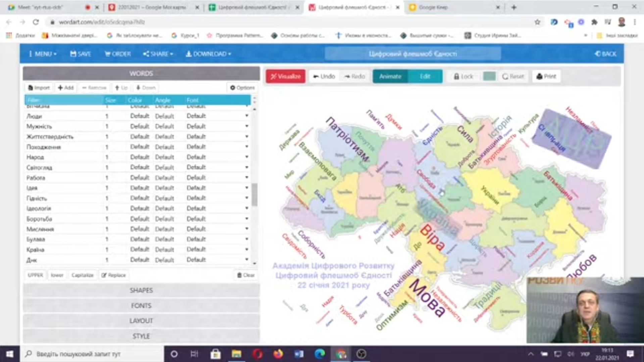Open font dropdown for Народ row

pos(247,157)
